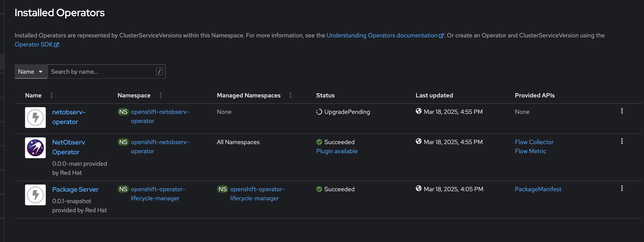Sort by Managed Namespaces column arrows
This screenshot has height=242, width=644.
[x=290, y=95]
